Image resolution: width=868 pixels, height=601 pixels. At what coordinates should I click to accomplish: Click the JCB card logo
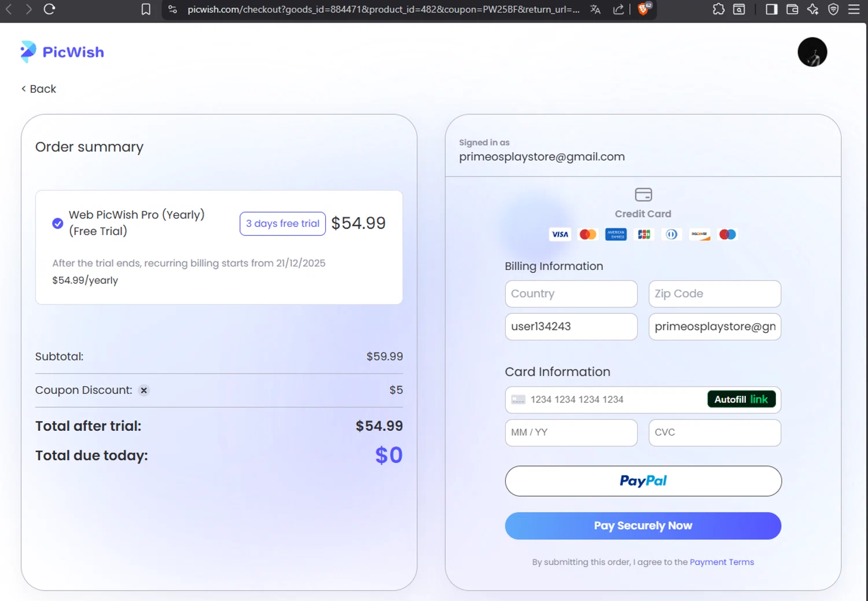point(644,234)
